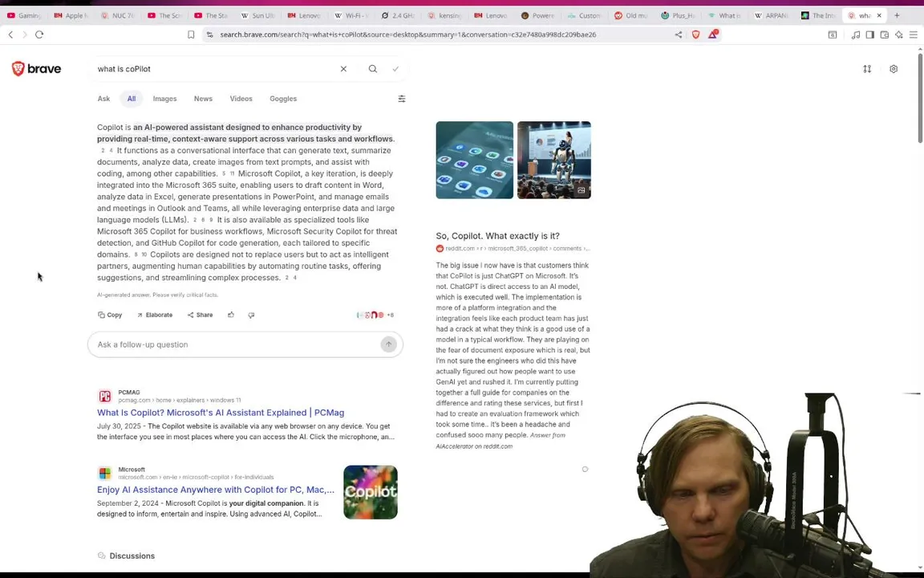
Task: Switch to the kensing tab
Action: coord(444,15)
